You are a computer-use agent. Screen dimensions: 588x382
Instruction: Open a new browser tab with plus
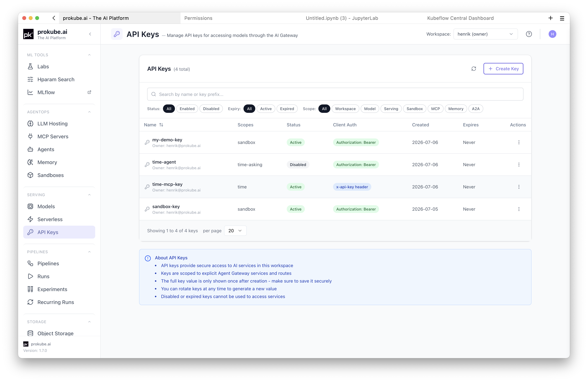pyautogui.click(x=550, y=18)
